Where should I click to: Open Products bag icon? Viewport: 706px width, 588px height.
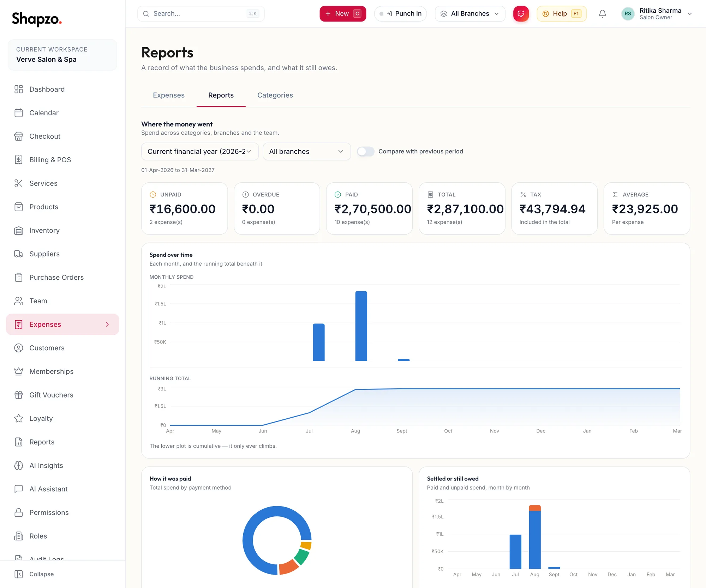coord(18,207)
